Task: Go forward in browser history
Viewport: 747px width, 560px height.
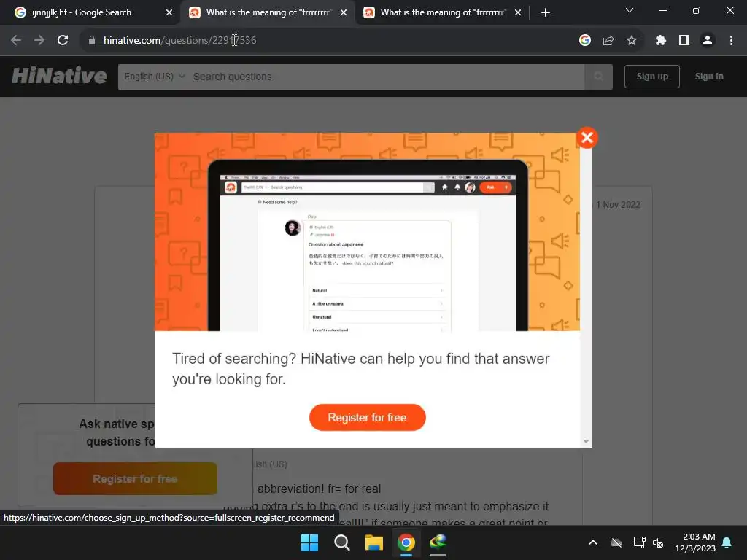Action: 39,41
